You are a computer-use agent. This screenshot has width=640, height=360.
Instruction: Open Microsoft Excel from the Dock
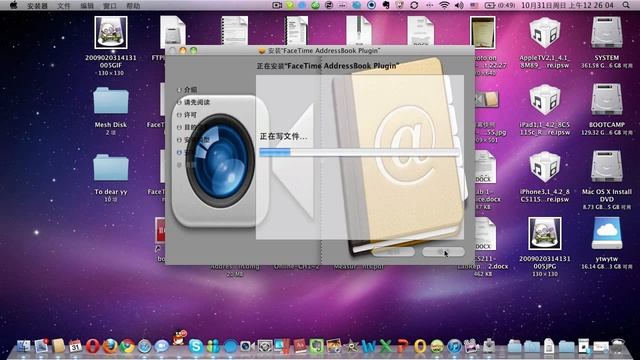386,346
